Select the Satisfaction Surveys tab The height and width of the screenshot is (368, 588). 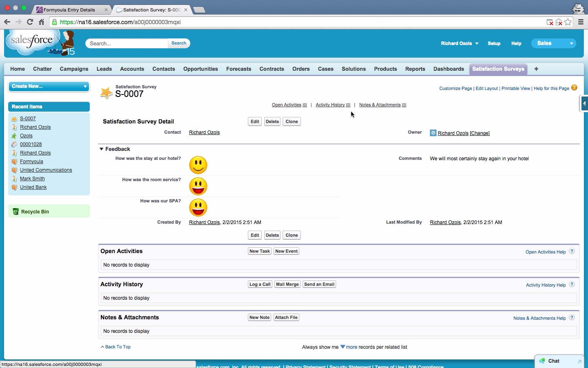click(x=498, y=69)
